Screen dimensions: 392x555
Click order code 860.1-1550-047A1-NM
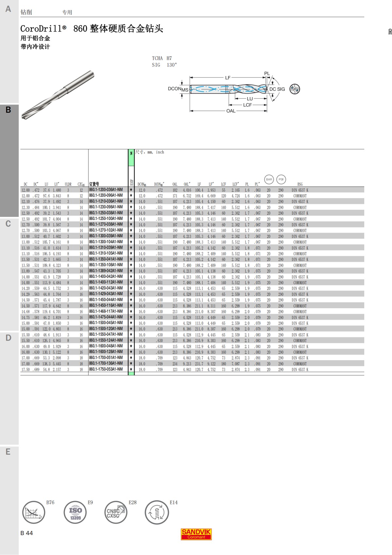coord(106,335)
